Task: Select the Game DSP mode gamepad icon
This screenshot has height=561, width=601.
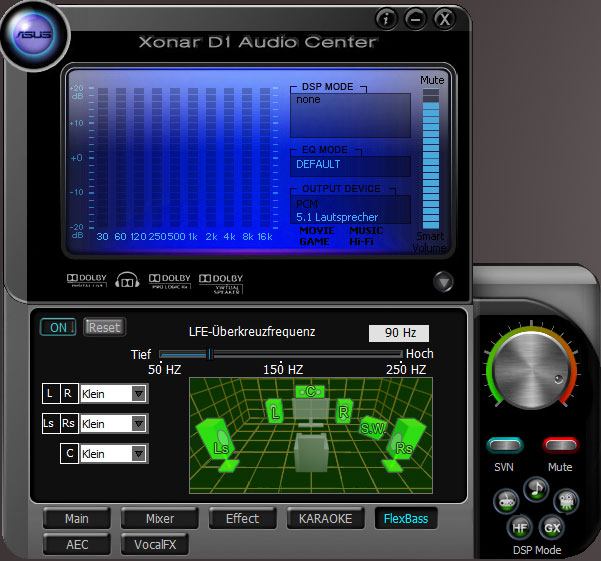Action: (x=506, y=500)
